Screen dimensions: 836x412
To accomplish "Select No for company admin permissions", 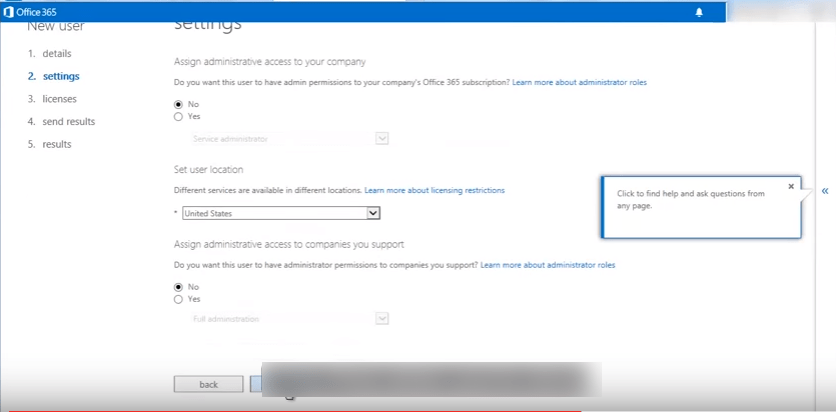I will point(179,104).
